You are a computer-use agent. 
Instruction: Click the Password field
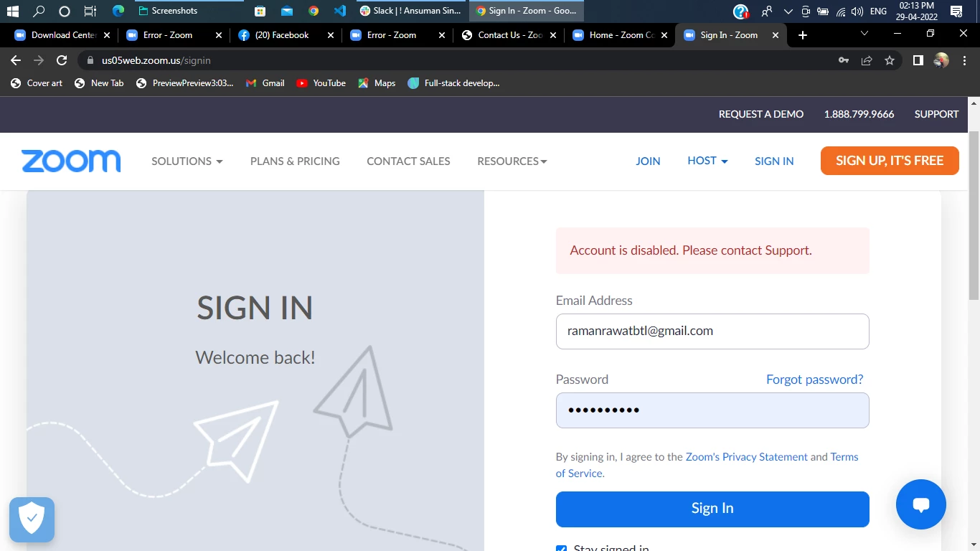point(712,410)
